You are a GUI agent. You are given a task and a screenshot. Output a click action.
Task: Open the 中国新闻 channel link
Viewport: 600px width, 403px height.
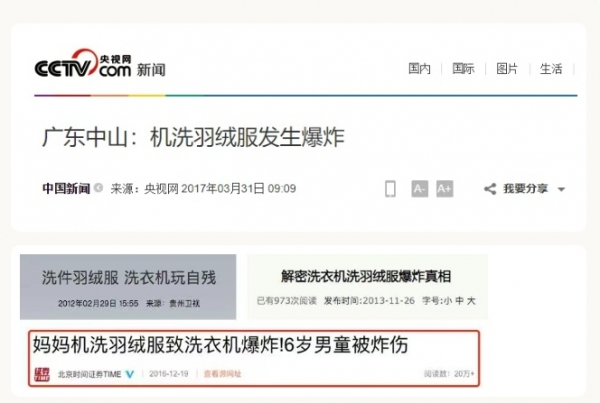[66, 188]
